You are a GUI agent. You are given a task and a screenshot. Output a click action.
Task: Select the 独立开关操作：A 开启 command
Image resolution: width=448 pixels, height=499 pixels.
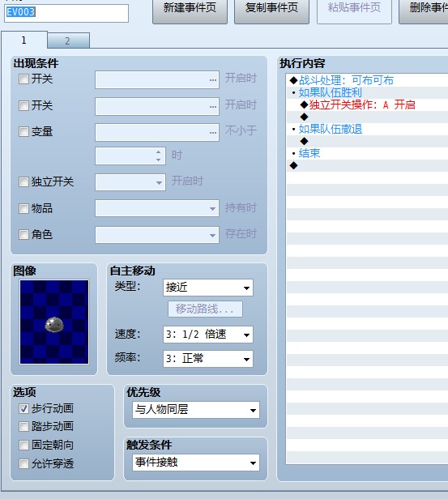(367, 104)
